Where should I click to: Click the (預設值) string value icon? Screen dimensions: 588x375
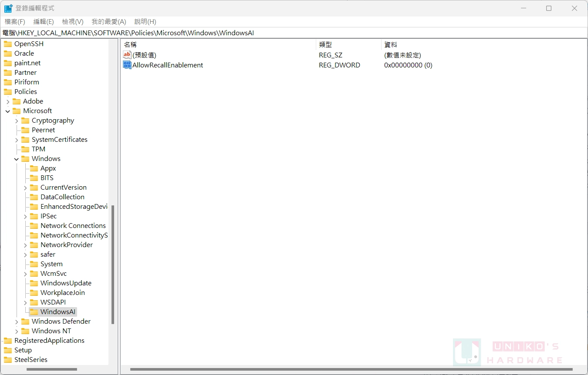[127, 55]
